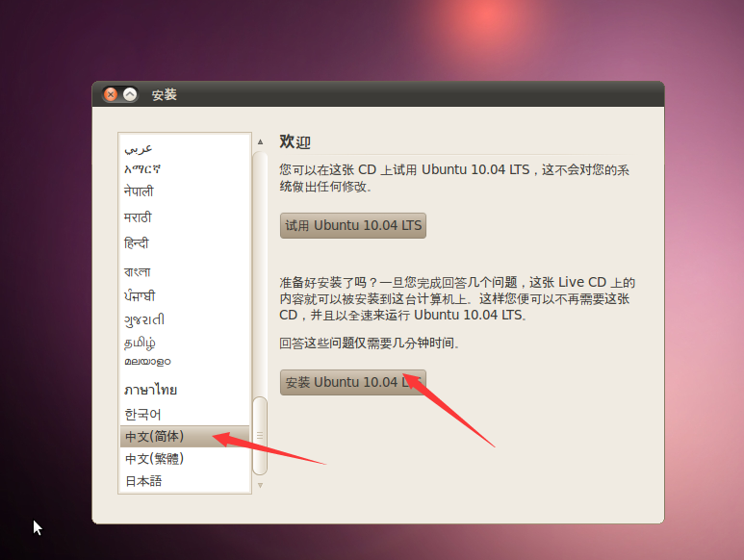The height and width of the screenshot is (560, 744).
Task: Click the language list scroll-down arrow
Action: click(x=260, y=485)
